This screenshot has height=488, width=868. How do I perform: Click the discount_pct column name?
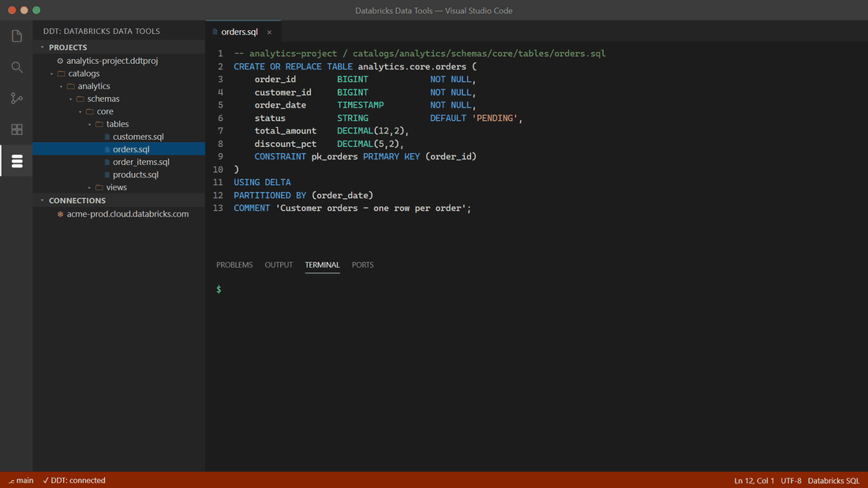tap(286, 144)
